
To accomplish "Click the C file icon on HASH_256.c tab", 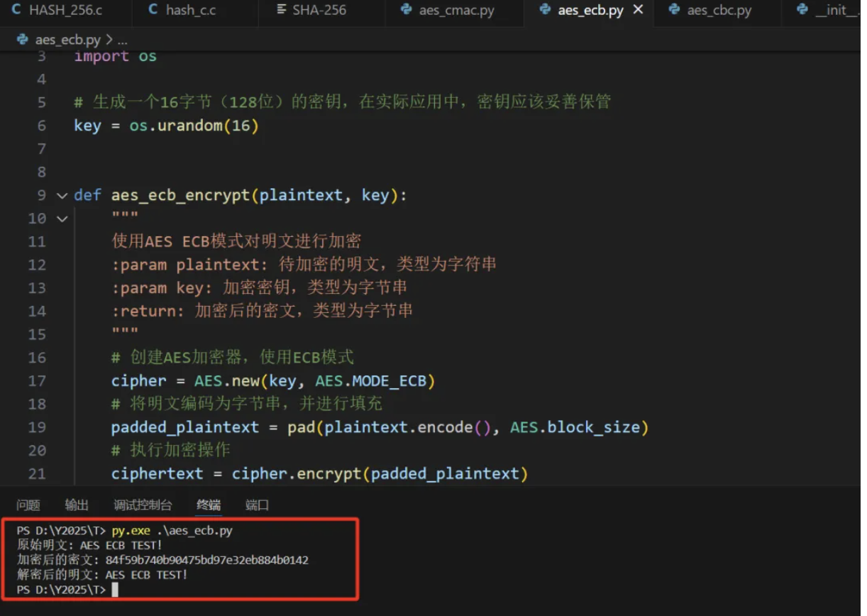I will [16, 10].
